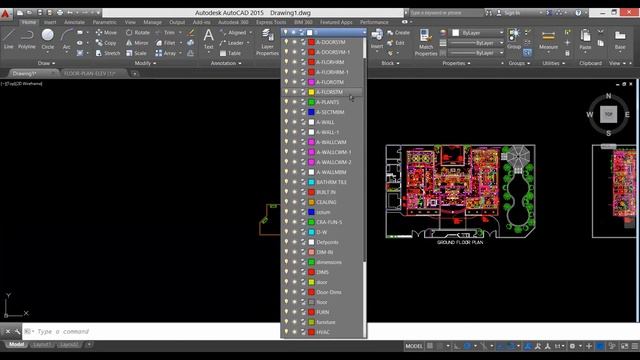The height and width of the screenshot is (360, 640).
Task: Open the Home ribbon tab
Action: pyautogui.click(x=29, y=22)
